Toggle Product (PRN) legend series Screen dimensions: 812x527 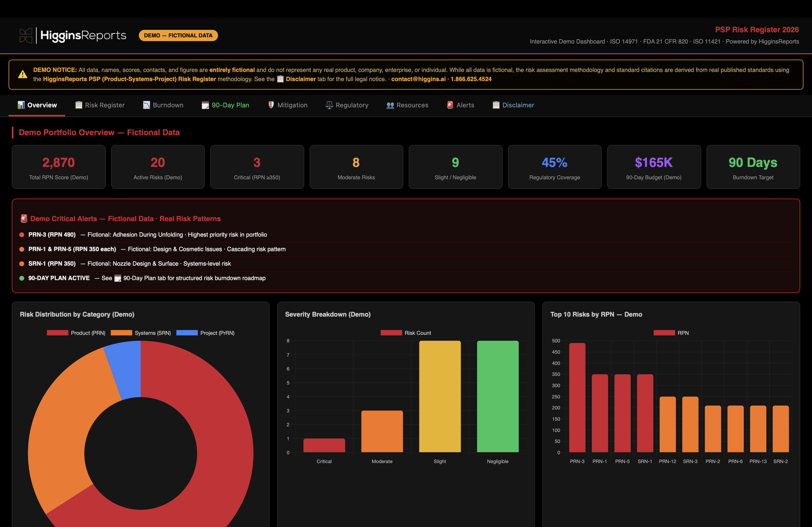[x=76, y=333]
